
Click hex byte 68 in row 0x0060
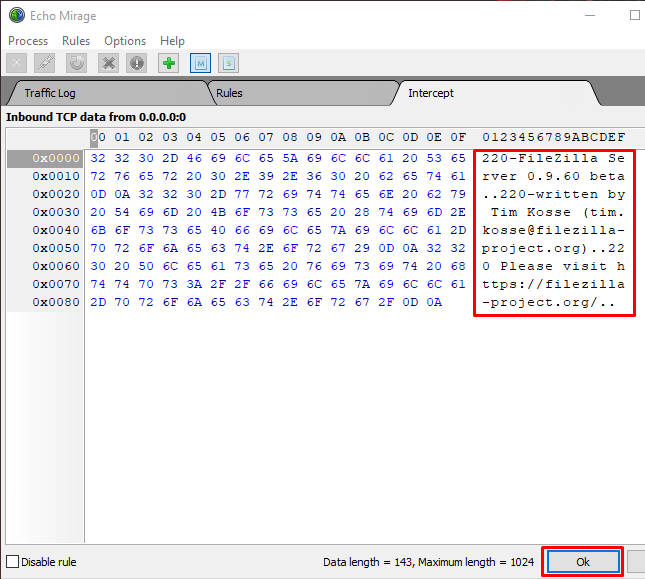point(458,266)
